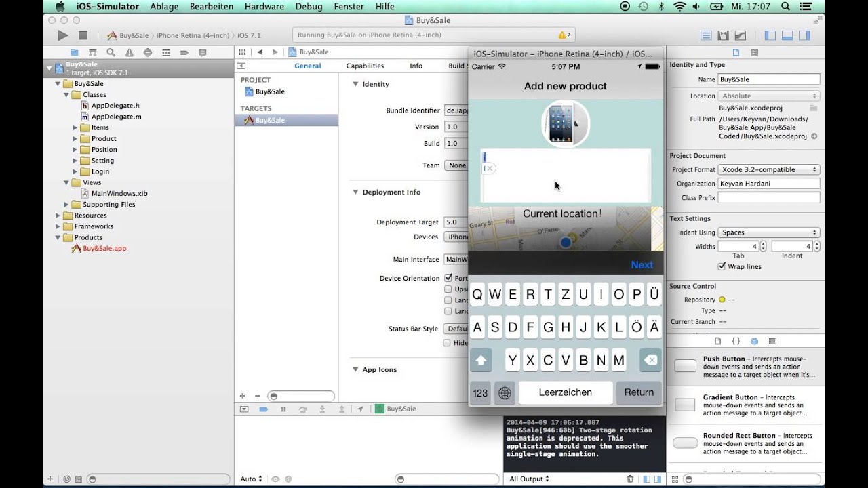Select the Assistant editor icon
The width and height of the screenshot is (868, 488).
pyautogui.click(x=724, y=35)
